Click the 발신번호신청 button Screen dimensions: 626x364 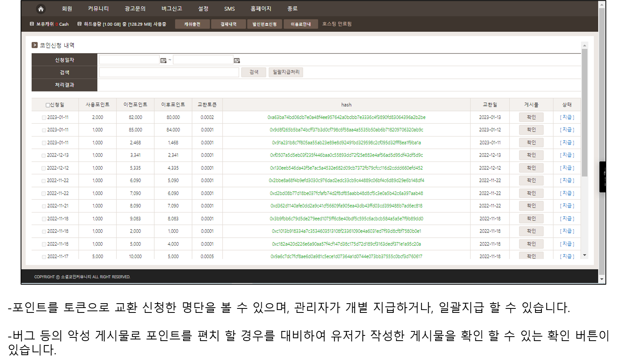[x=264, y=24]
